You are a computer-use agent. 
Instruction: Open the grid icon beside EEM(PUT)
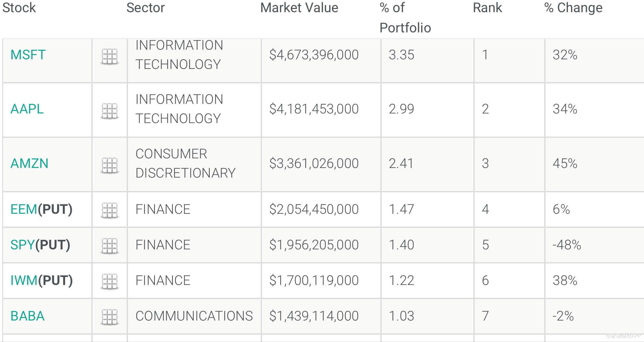pyautogui.click(x=109, y=210)
